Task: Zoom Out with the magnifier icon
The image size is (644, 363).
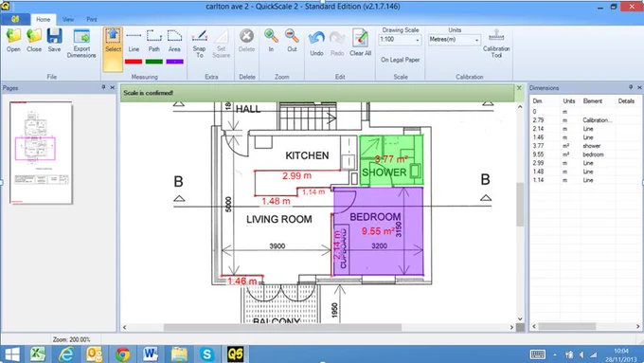Action: click(x=292, y=41)
